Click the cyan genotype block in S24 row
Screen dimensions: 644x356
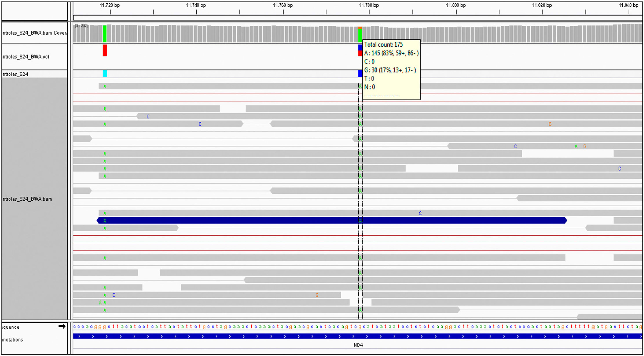click(105, 73)
